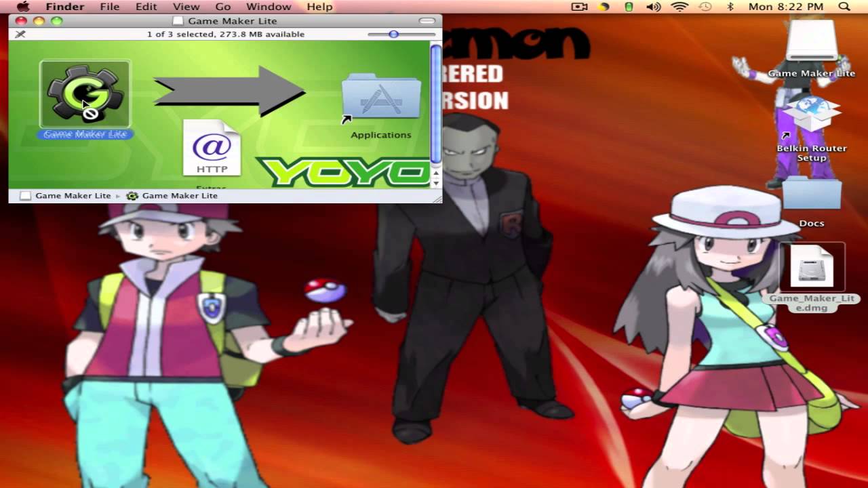Open the Window menu
This screenshot has width=868, height=488.
point(269,7)
